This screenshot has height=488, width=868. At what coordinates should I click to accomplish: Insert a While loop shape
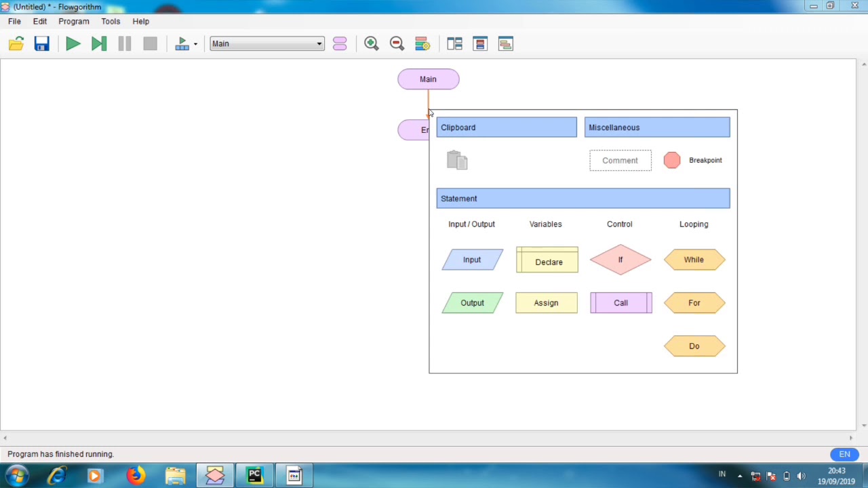(x=694, y=260)
